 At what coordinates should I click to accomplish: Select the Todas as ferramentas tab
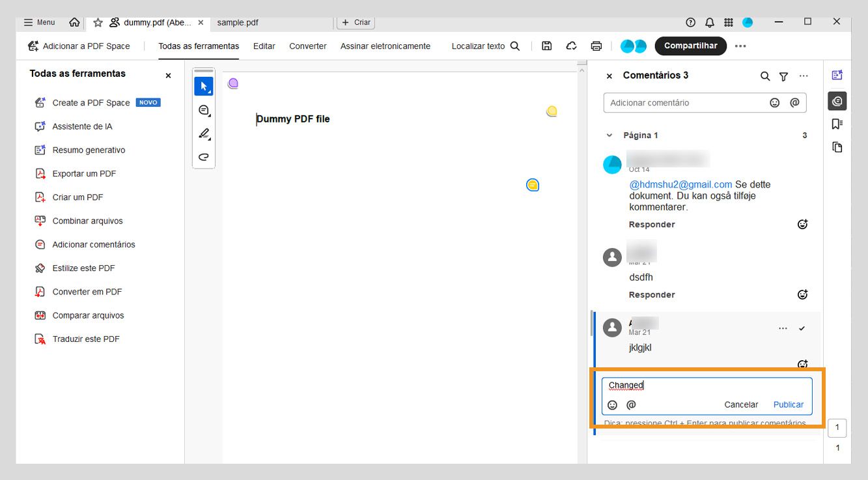(x=199, y=46)
